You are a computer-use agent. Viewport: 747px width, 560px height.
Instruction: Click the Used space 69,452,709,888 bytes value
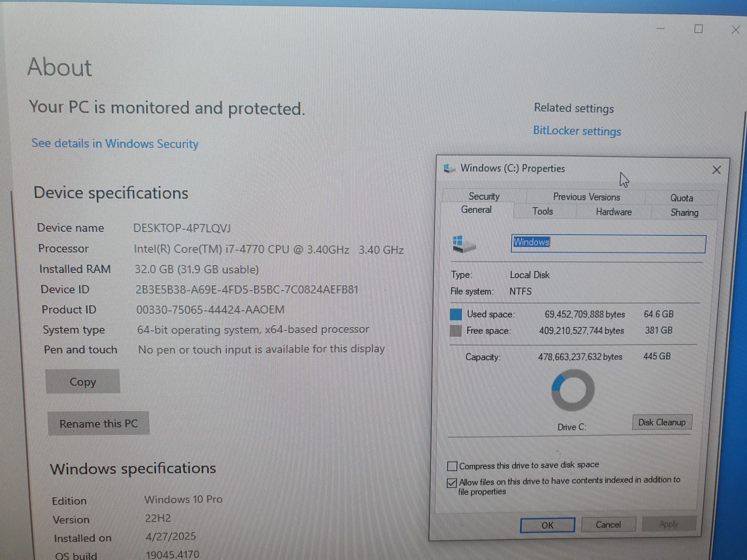point(585,314)
